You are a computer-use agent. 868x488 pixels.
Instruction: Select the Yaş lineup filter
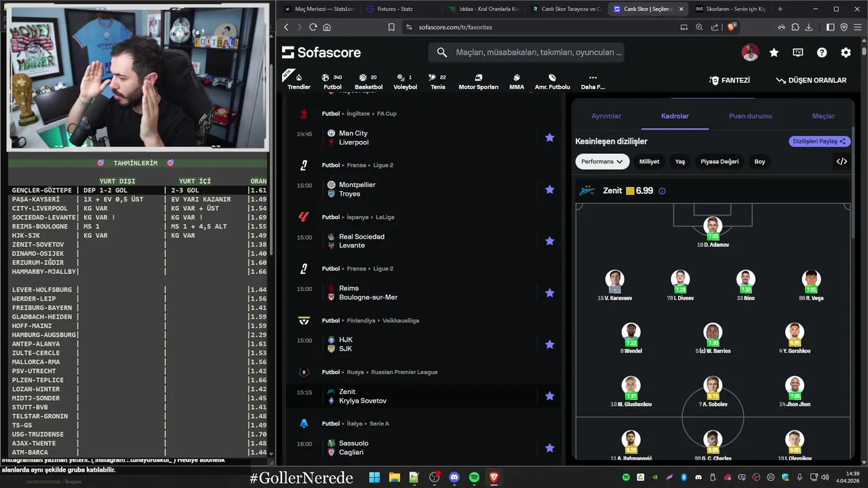tap(680, 161)
